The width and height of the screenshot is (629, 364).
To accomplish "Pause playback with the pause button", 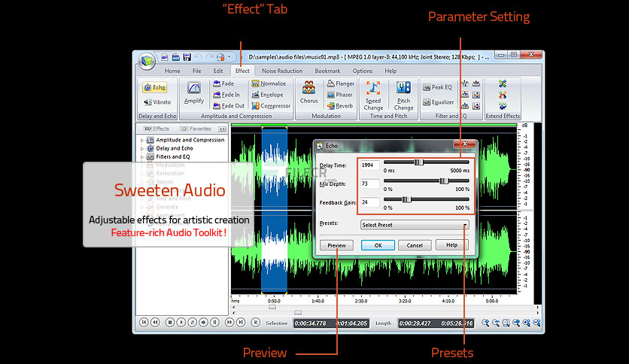I will pyautogui.click(x=214, y=323).
